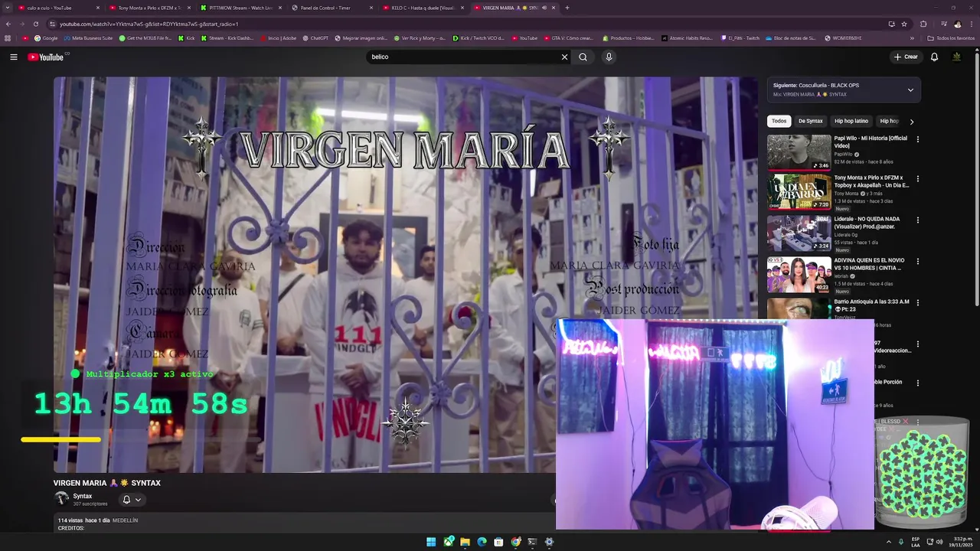
Task: Open the Un Dia En Mi Barrio thumbnail
Action: click(x=799, y=192)
